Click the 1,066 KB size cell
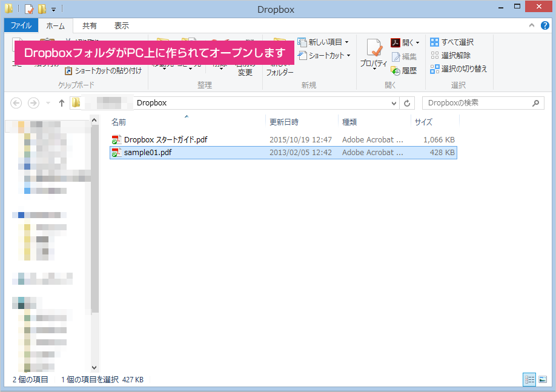This screenshot has height=392, width=556. (439, 140)
